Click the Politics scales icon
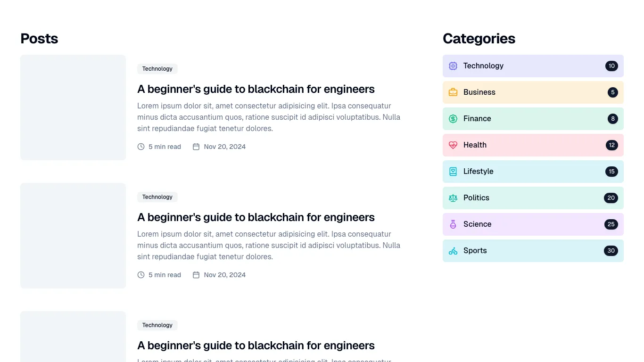This screenshot has width=644, height=362. [x=453, y=198]
